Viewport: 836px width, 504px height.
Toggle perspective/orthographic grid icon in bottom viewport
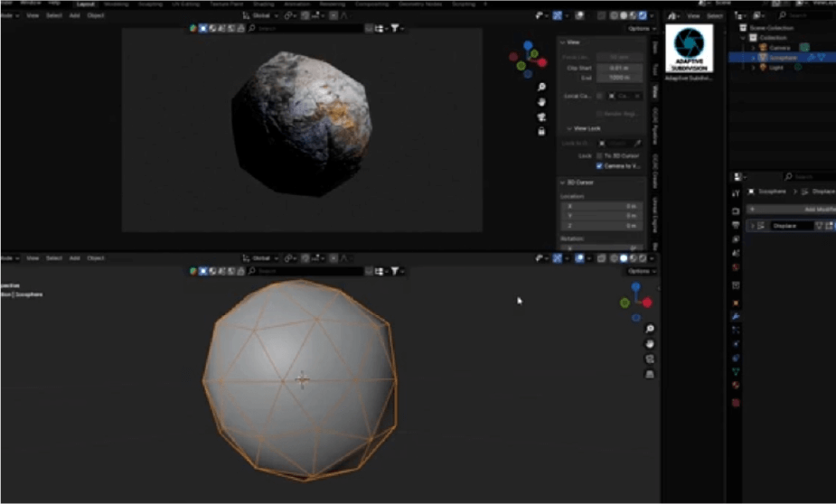pyautogui.click(x=650, y=374)
